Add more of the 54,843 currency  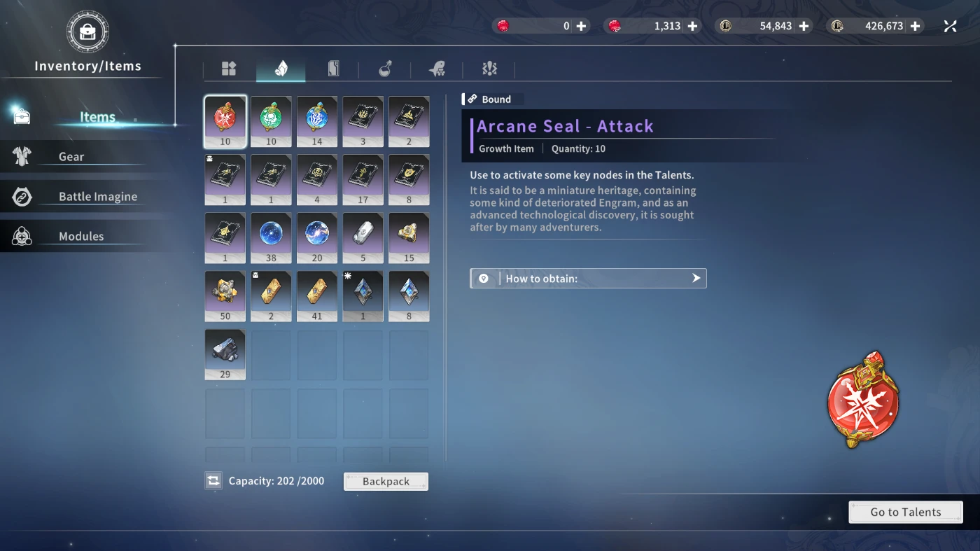pos(804,26)
